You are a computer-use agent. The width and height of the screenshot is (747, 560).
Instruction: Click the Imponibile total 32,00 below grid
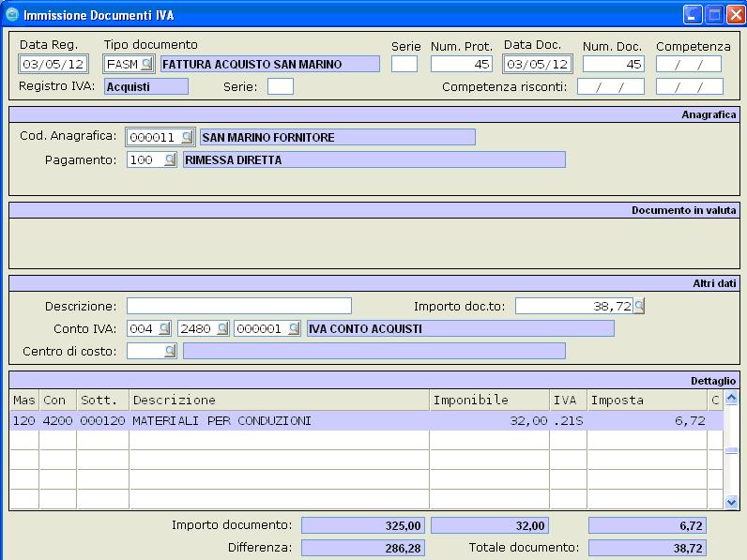(490, 525)
